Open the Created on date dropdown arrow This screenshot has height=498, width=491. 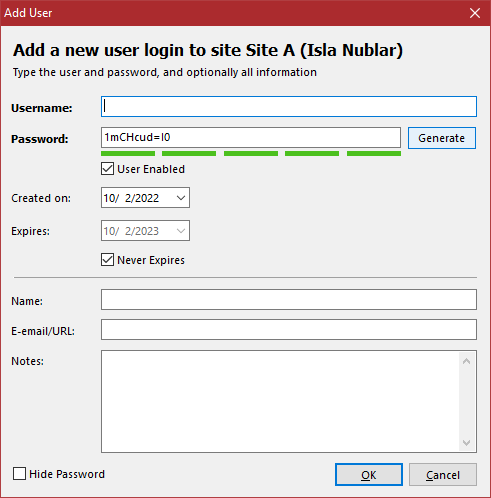(x=181, y=198)
